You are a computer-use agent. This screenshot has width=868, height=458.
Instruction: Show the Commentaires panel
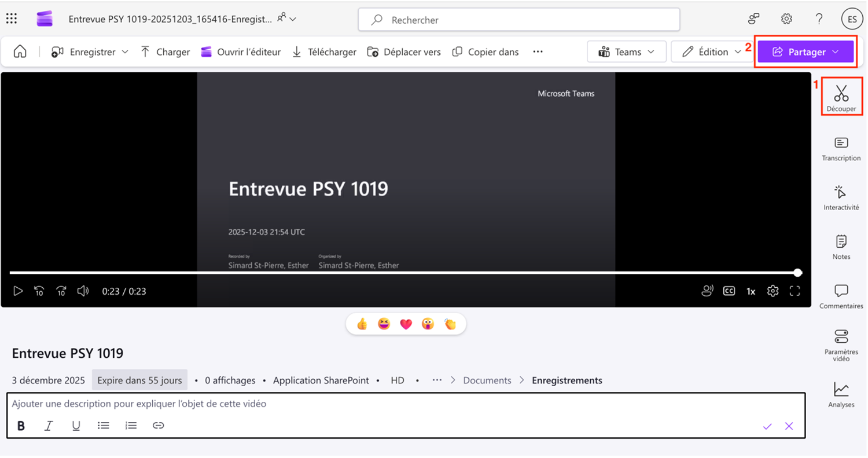click(841, 296)
